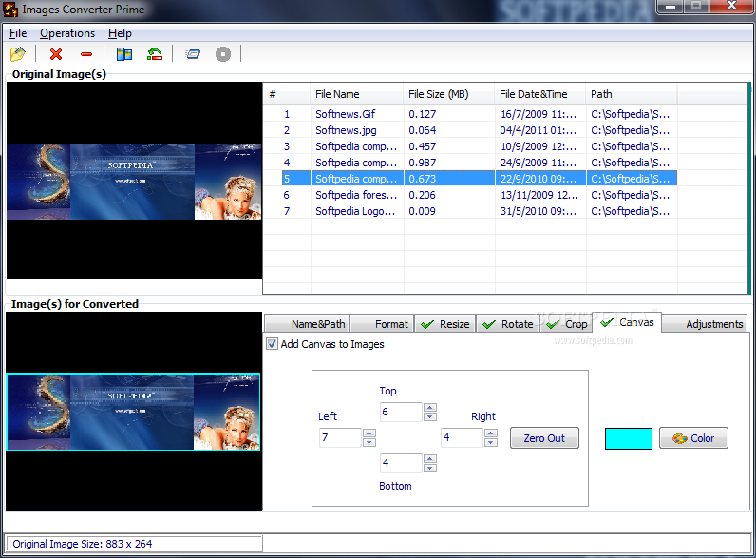Minimize the Images Converter Prime window
Viewport: 756px width, 558px height.
click(x=671, y=7)
